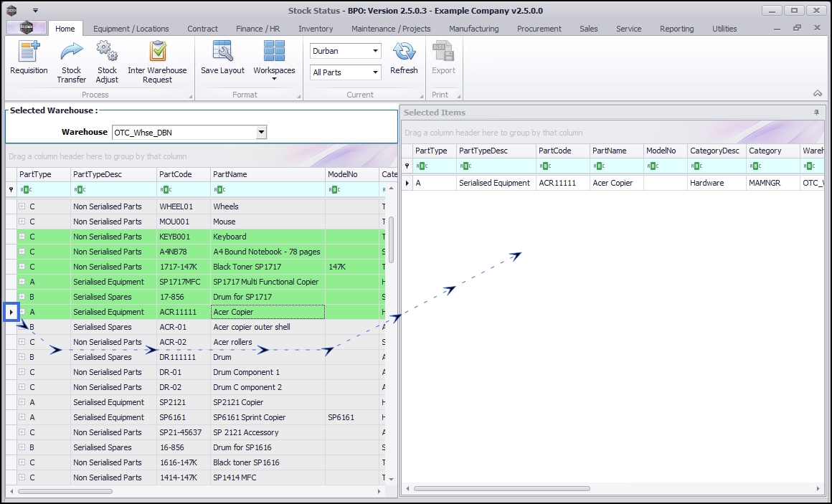This screenshot has height=504, width=832.
Task: Open the Warehouse OTC_Whse_DBN combo box
Action: (x=189, y=133)
